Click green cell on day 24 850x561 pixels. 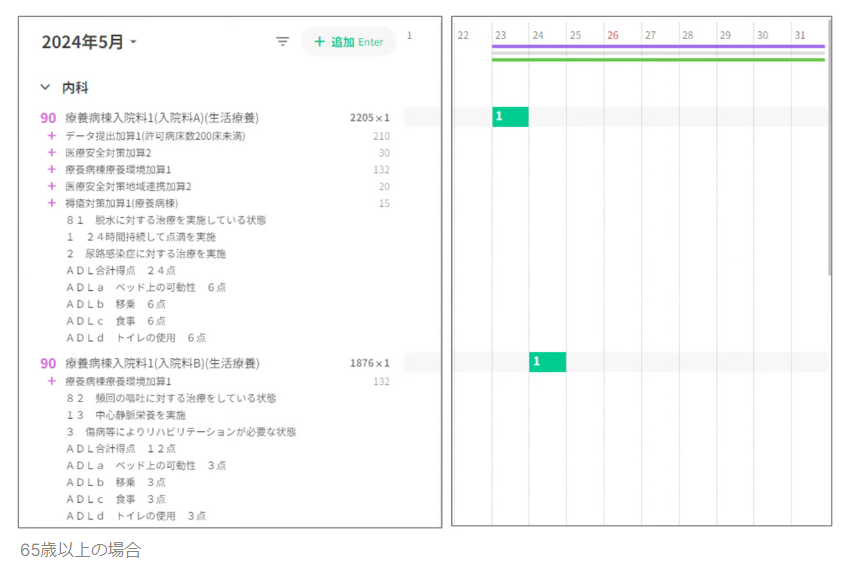click(x=547, y=361)
